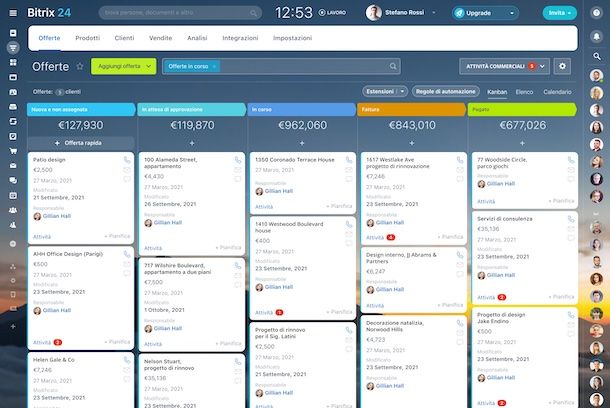Screen dimensions: 610x408
Task: Open the Integrazioni tab
Action: pos(240,38)
